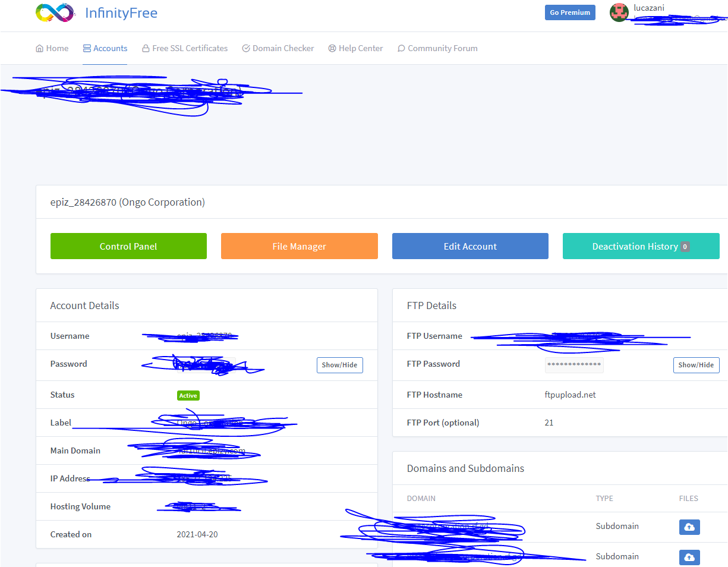Click the upload icon for second subdomain
This screenshot has height=567, width=728.
click(x=689, y=557)
